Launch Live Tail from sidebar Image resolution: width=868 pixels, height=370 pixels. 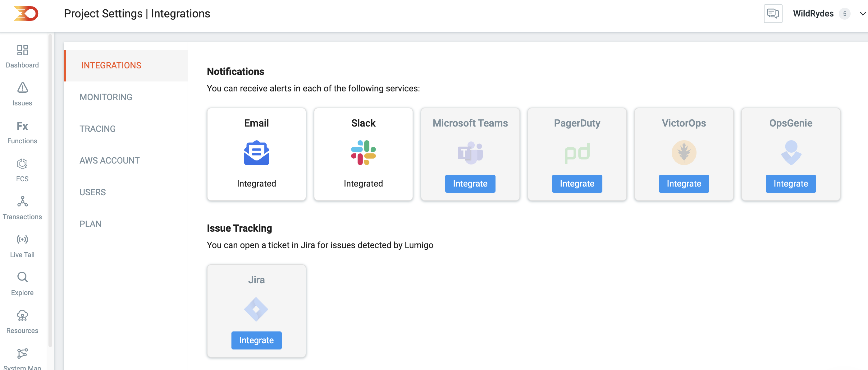(x=22, y=240)
